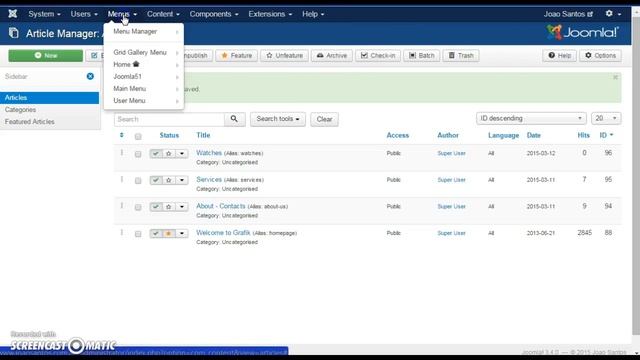The height and width of the screenshot is (360, 640).
Task: Click the published checkmark for Welcome to Grafik
Action: point(156,233)
